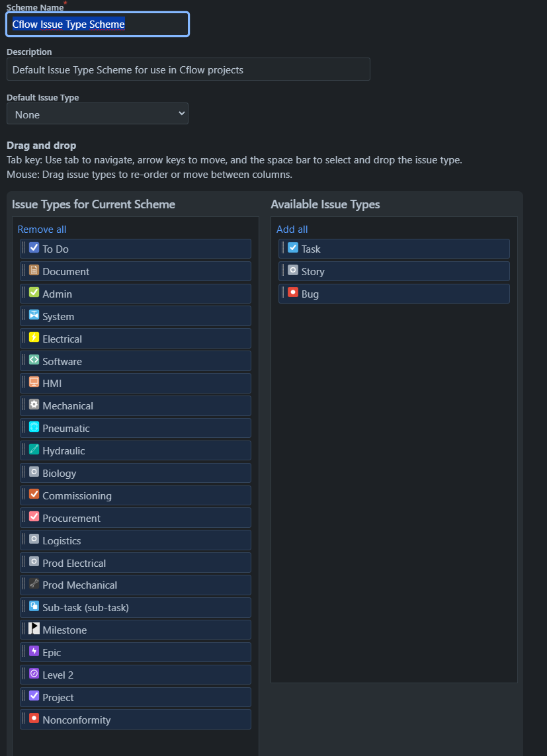Click the Software issue type icon
Viewport: 547px width, 756px height.
point(33,360)
